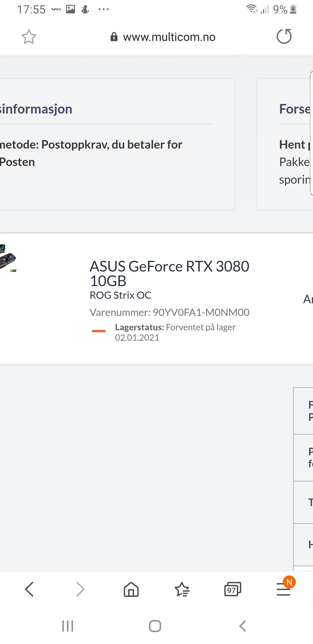Tap the padlock security icon
The width and height of the screenshot is (313, 644).
pos(114,37)
